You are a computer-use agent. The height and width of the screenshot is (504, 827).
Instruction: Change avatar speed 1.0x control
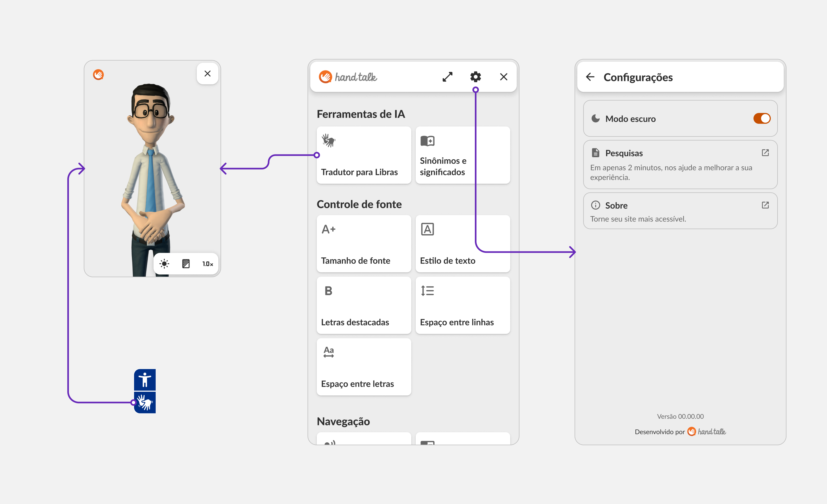(207, 264)
